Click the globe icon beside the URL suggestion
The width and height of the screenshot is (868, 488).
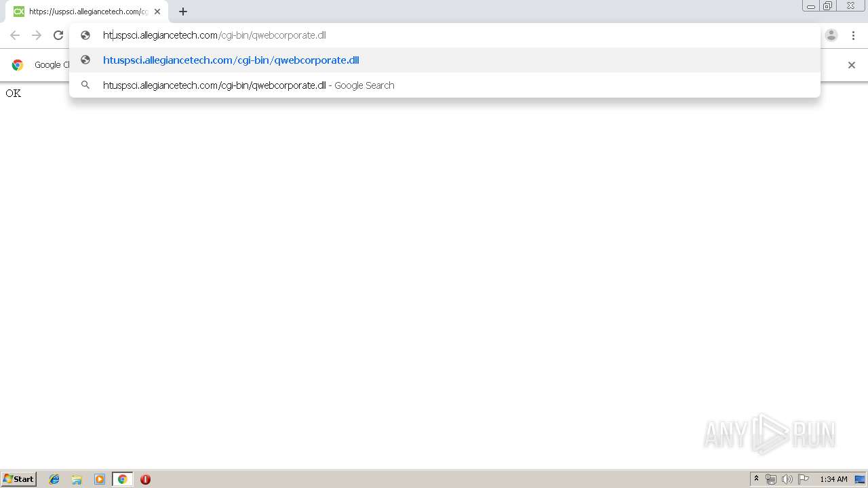point(85,60)
